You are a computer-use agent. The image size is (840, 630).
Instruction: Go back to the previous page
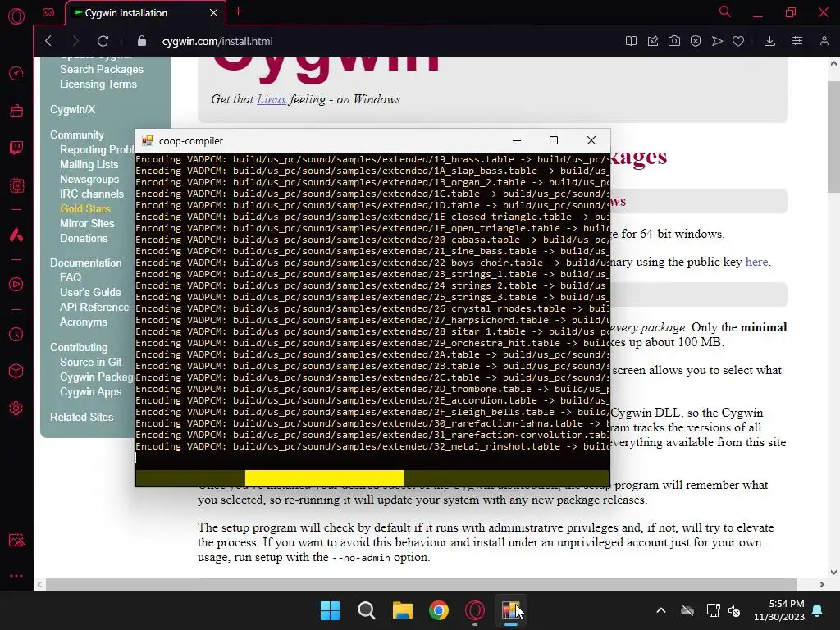coord(48,41)
